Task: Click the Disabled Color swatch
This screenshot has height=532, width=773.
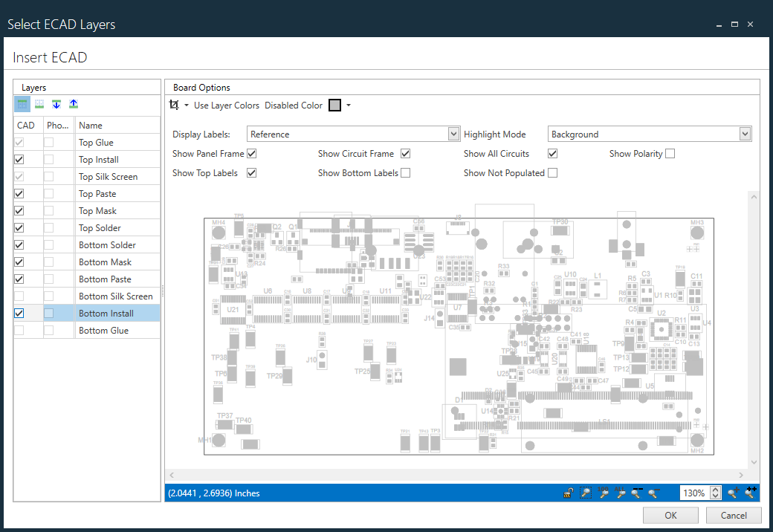Action: pyautogui.click(x=334, y=105)
